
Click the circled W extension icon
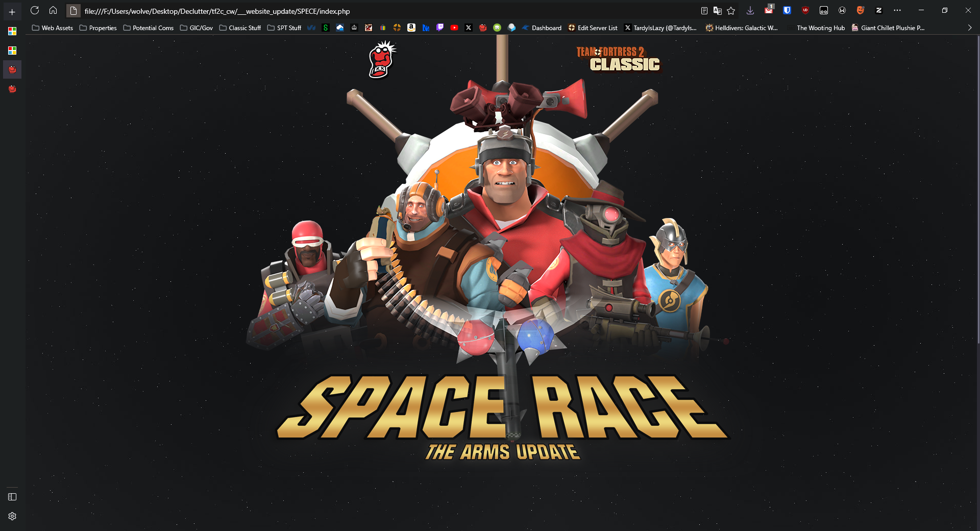tap(842, 10)
